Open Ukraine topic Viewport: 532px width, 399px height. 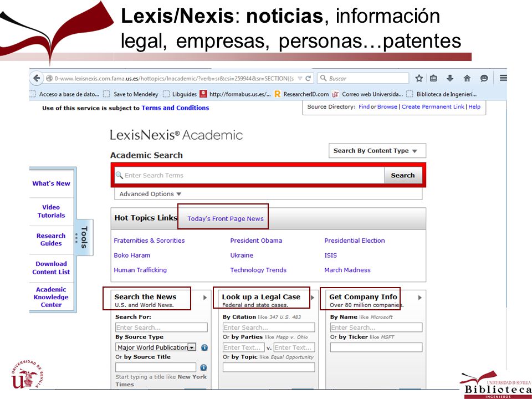click(x=242, y=255)
